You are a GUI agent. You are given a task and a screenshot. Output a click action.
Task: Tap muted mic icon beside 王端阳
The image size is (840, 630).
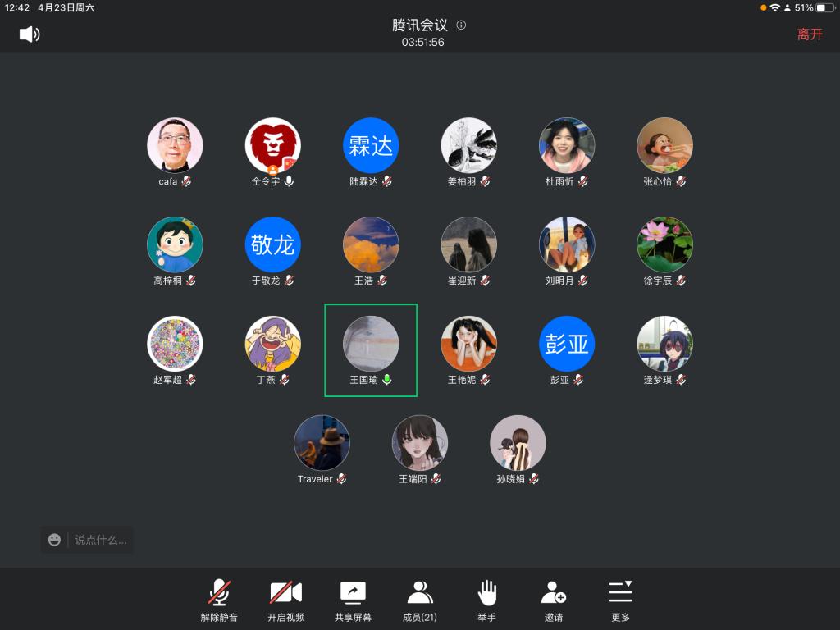point(436,478)
